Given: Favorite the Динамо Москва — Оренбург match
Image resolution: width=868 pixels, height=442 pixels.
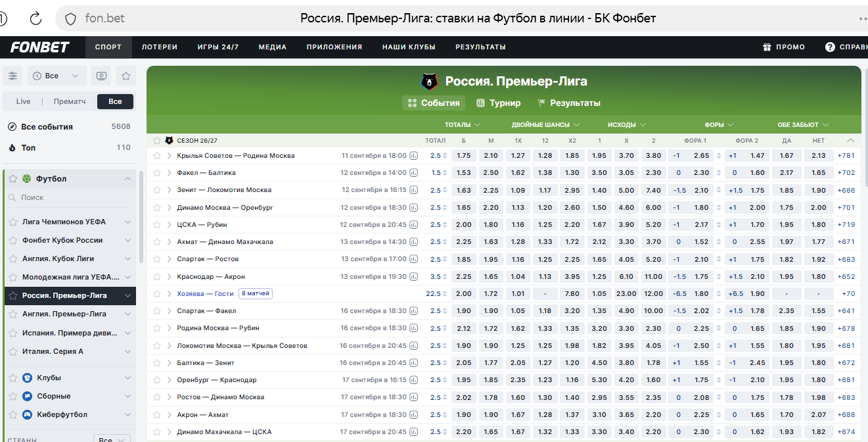Looking at the screenshot, I should (156, 207).
